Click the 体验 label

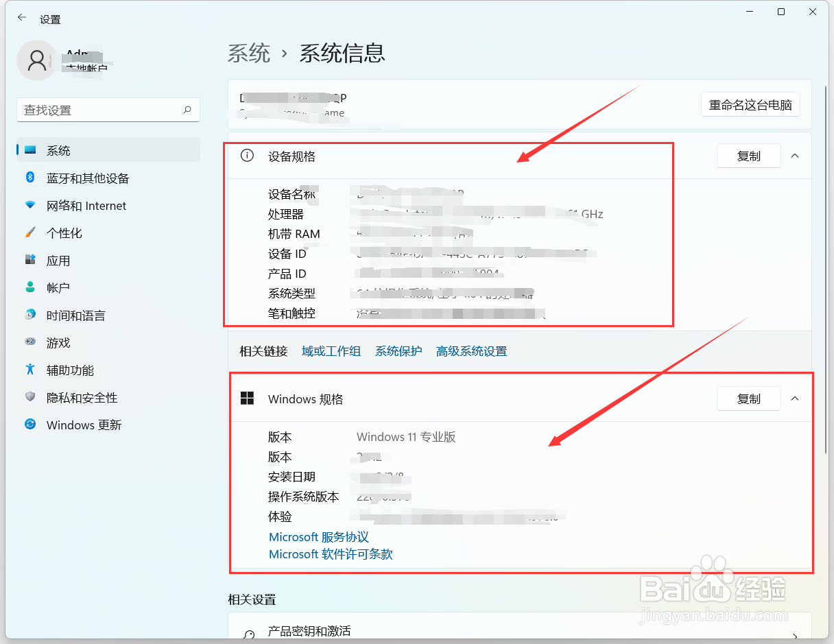point(280,516)
